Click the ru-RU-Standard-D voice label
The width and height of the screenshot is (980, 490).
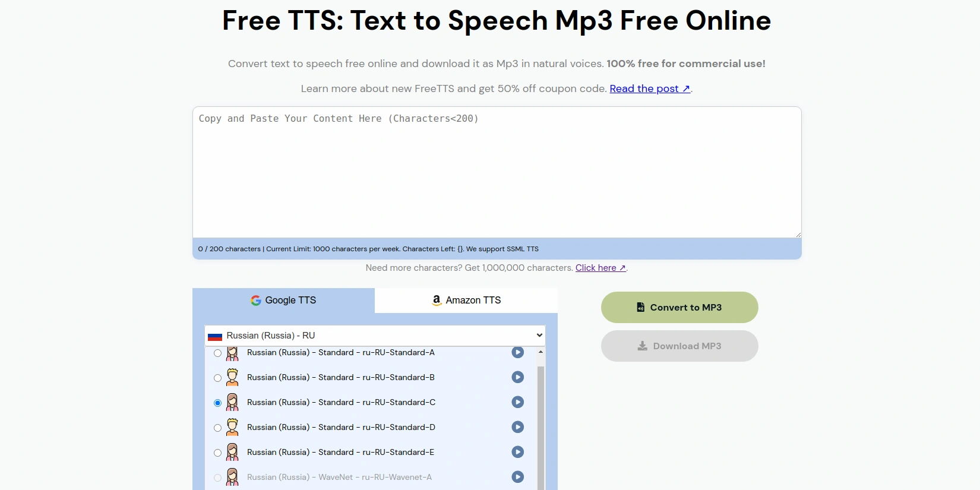pos(342,427)
